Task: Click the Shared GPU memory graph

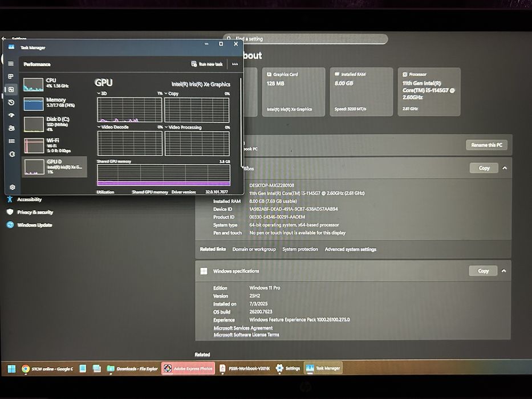Action: point(164,175)
